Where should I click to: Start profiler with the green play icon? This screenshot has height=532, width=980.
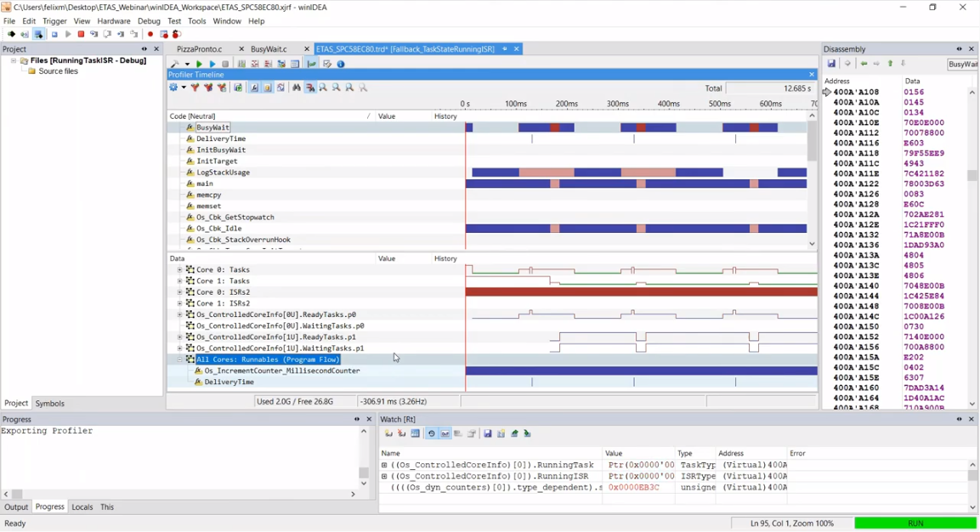point(199,65)
